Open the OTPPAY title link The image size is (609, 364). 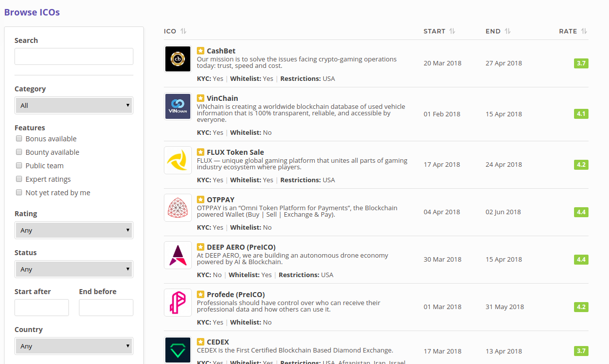(220, 200)
